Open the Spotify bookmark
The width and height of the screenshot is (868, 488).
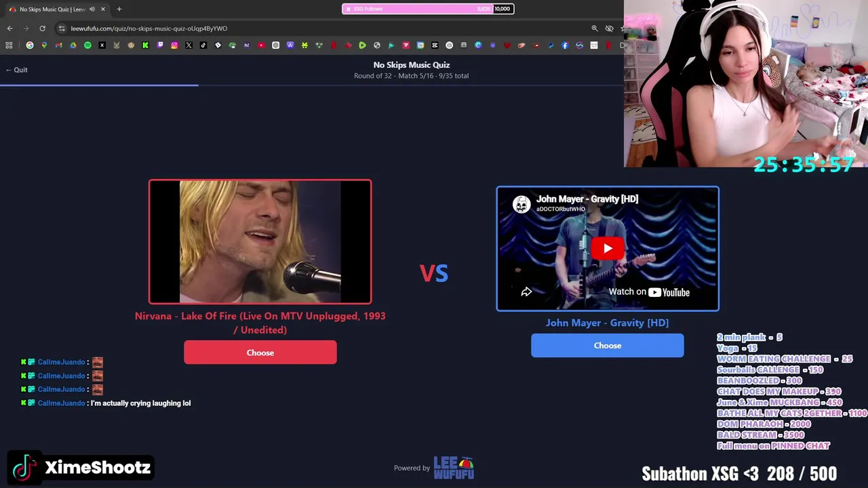(x=87, y=45)
